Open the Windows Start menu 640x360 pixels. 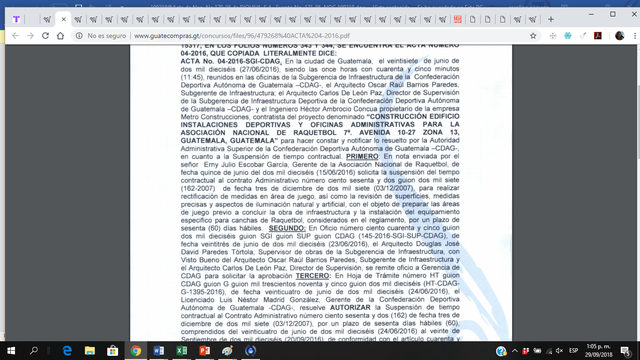click(x=11, y=351)
